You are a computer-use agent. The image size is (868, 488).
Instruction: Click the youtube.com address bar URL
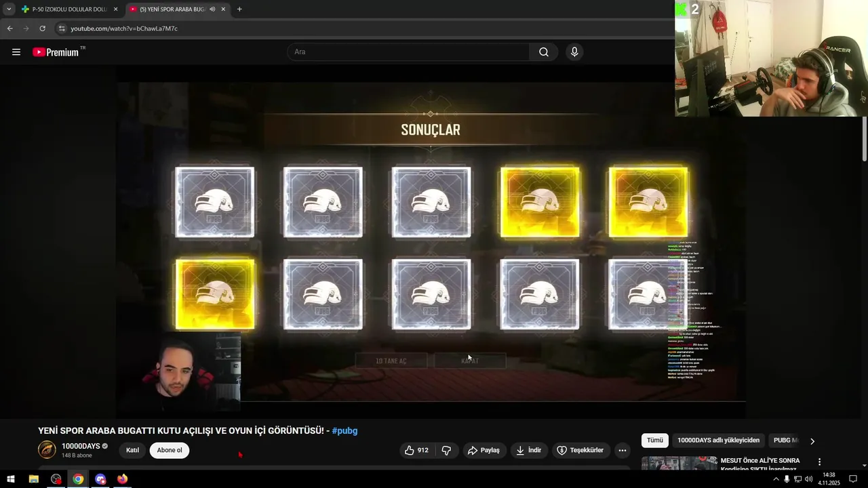124,28
